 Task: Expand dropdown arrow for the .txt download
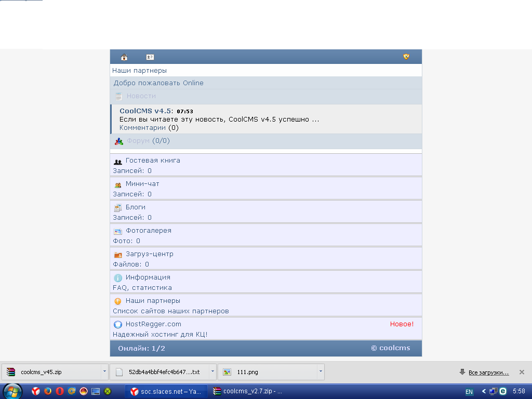212,372
